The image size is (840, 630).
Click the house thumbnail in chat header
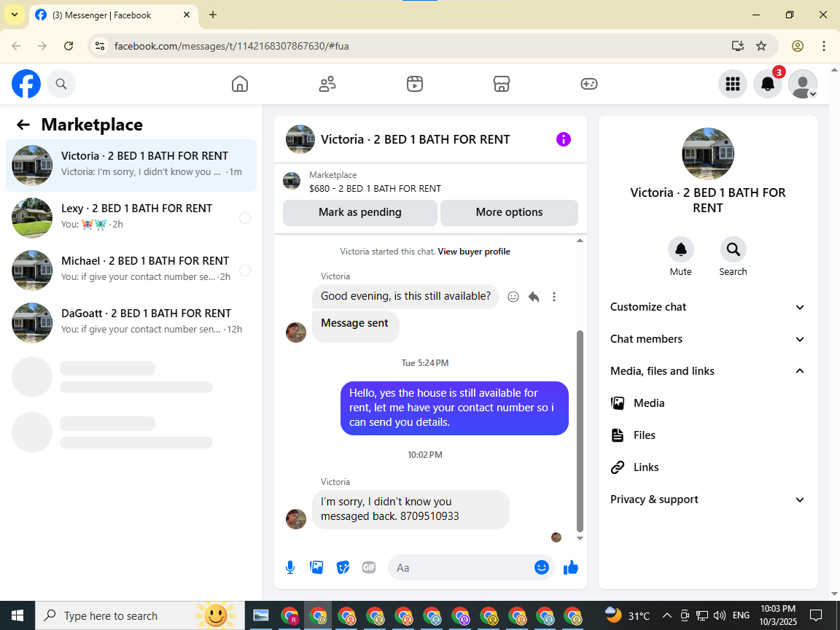pyautogui.click(x=300, y=139)
